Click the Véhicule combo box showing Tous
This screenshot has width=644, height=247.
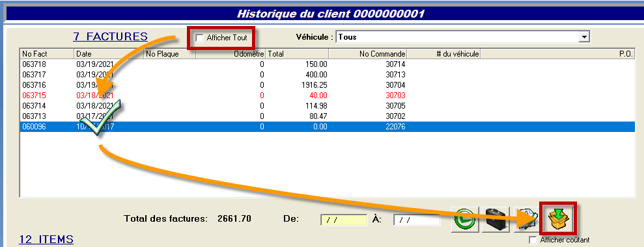(462, 37)
